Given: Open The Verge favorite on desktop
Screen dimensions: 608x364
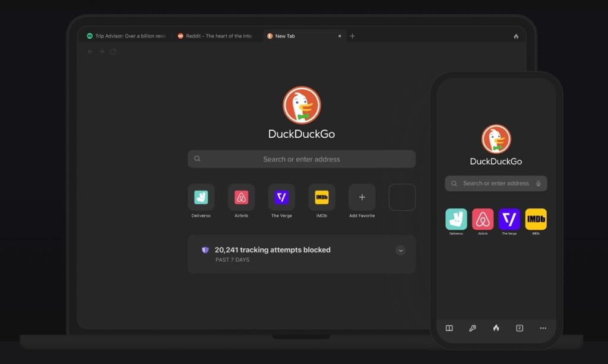Looking at the screenshot, I should 281,197.
